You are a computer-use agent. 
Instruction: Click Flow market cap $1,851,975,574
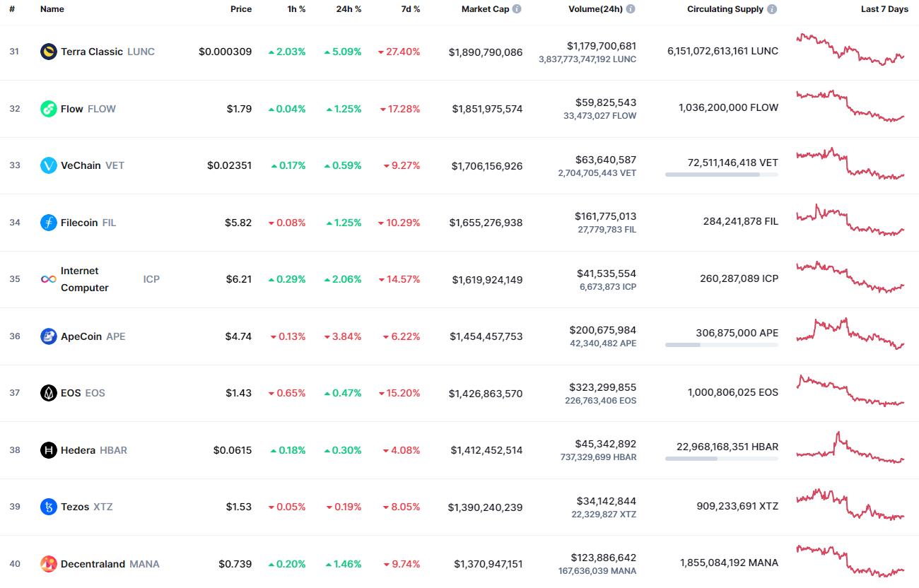[487, 109]
